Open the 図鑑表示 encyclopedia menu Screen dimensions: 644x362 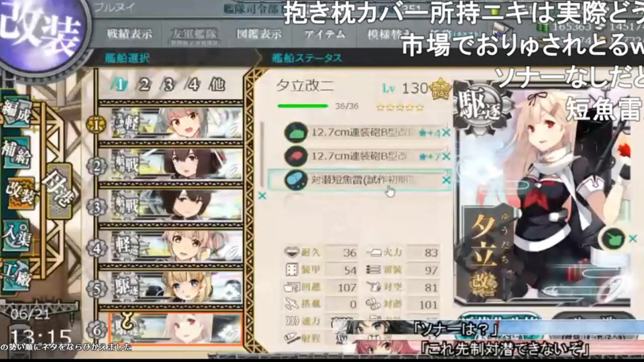[259, 34]
